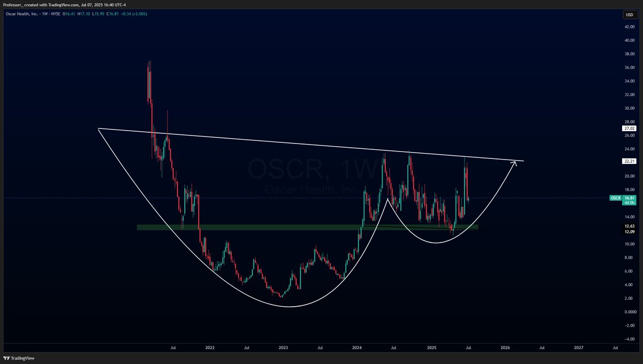Click the 42.00 price axis label
The image size is (643, 364).
[629, 27]
